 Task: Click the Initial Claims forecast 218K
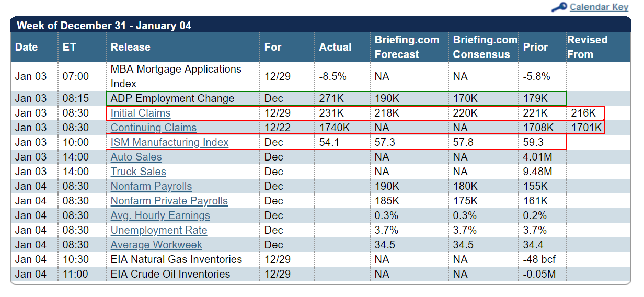(387, 113)
